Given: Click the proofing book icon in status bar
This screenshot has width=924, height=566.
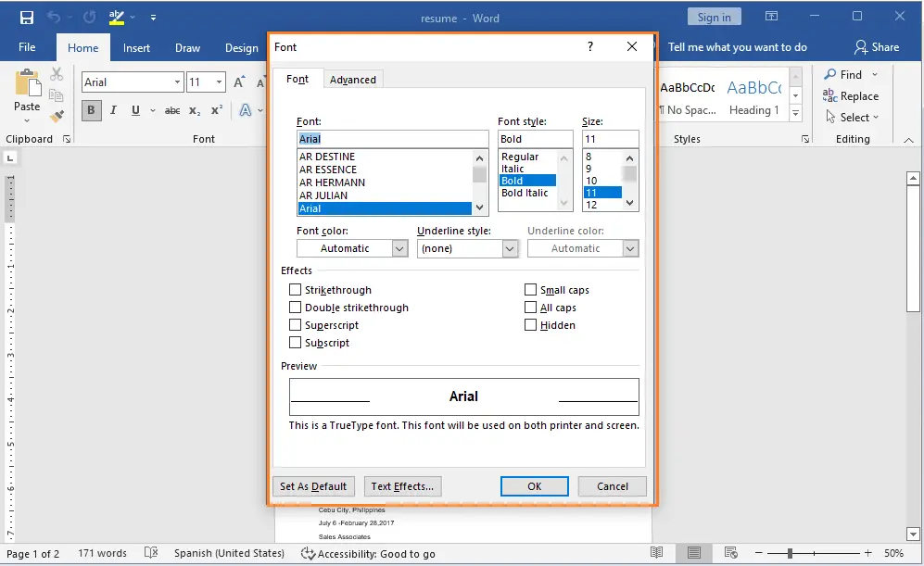Looking at the screenshot, I should [151, 553].
